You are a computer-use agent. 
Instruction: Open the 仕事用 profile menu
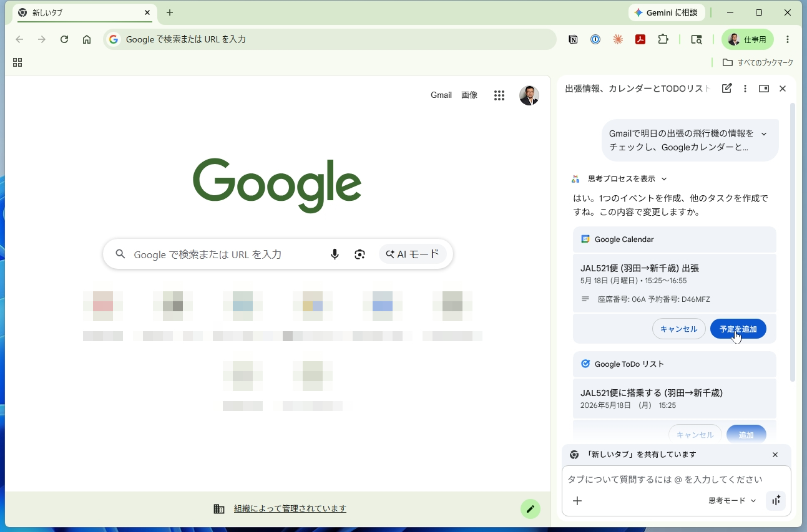(x=748, y=39)
